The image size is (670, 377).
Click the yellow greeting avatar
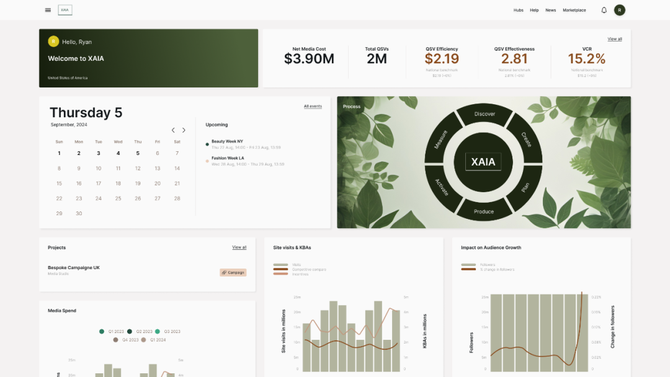(x=53, y=41)
